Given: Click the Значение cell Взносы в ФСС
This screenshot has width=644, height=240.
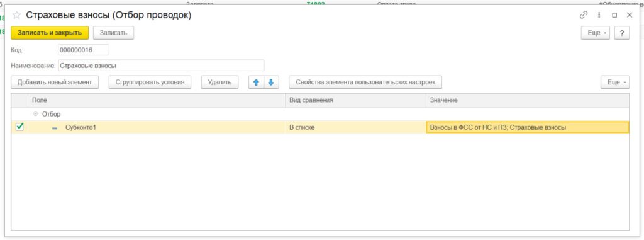Looking at the screenshot, I should pyautogui.click(x=528, y=128).
